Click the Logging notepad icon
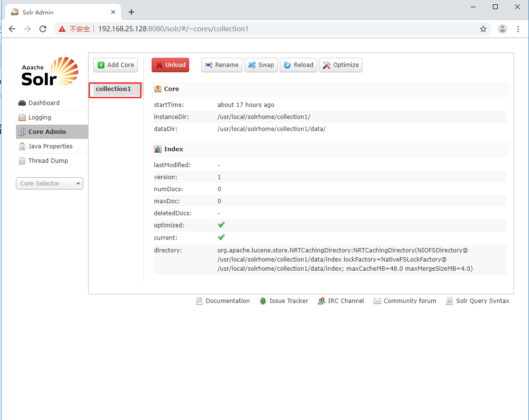This screenshot has height=420, width=529. point(22,118)
